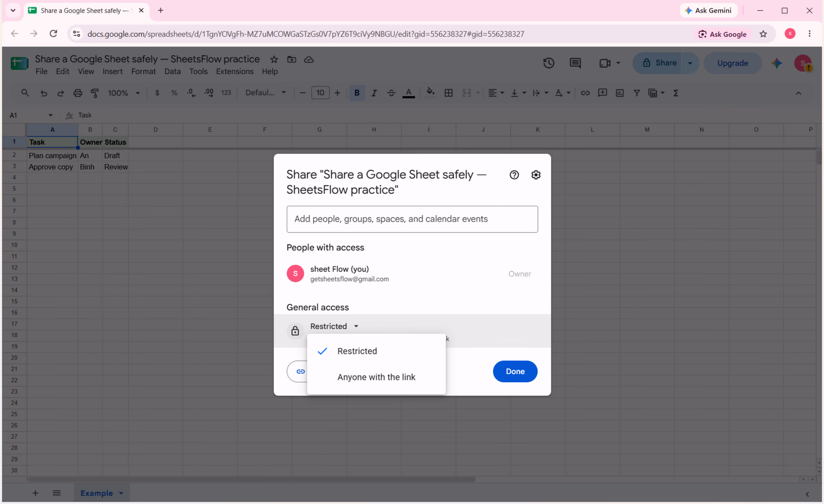Click the Done button

pos(515,371)
